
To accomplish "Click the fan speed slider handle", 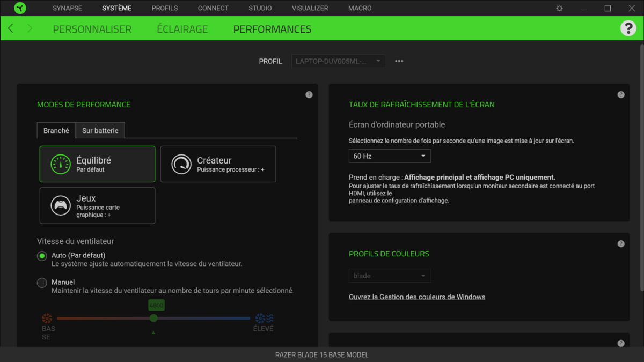I will tap(153, 318).
